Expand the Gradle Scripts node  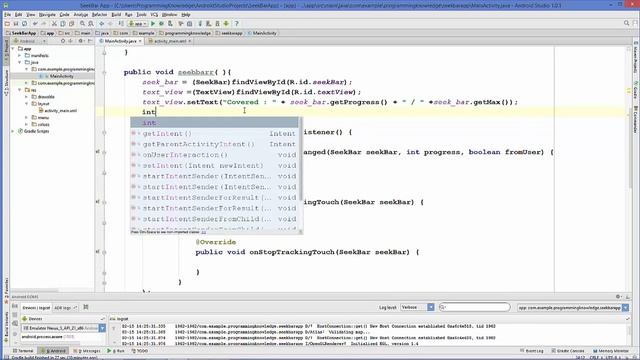[13, 131]
